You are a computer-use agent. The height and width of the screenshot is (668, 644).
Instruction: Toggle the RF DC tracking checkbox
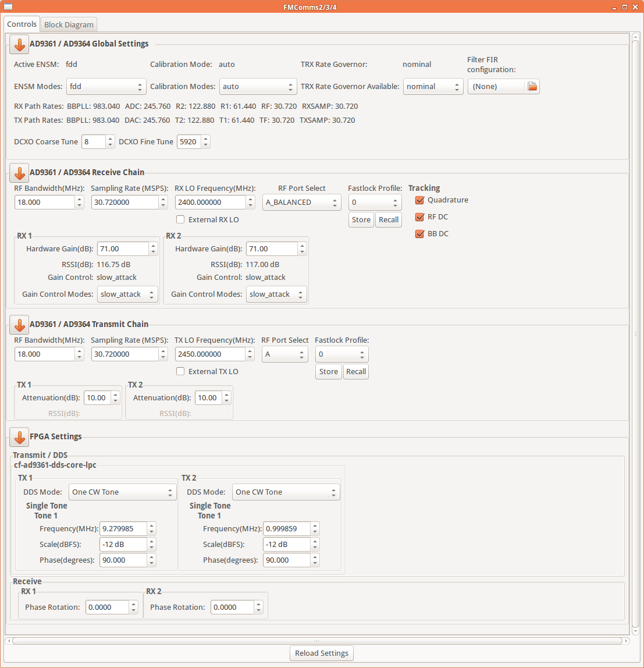tap(419, 217)
